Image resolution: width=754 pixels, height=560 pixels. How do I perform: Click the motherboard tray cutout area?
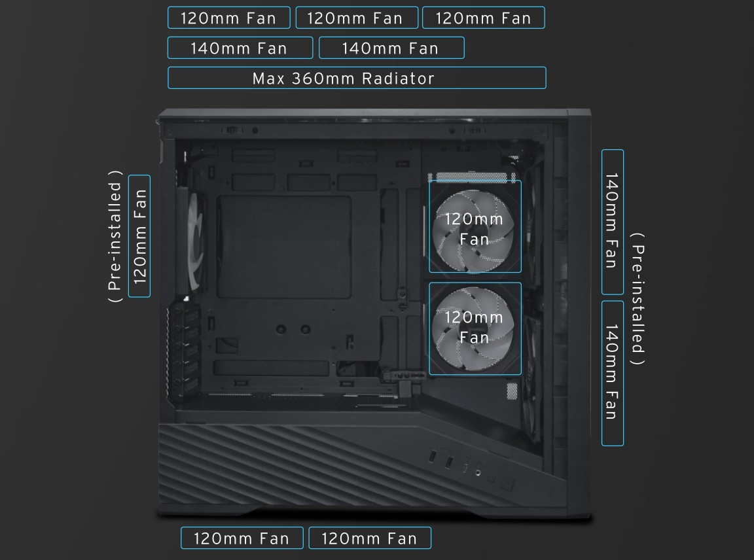pos(283,247)
